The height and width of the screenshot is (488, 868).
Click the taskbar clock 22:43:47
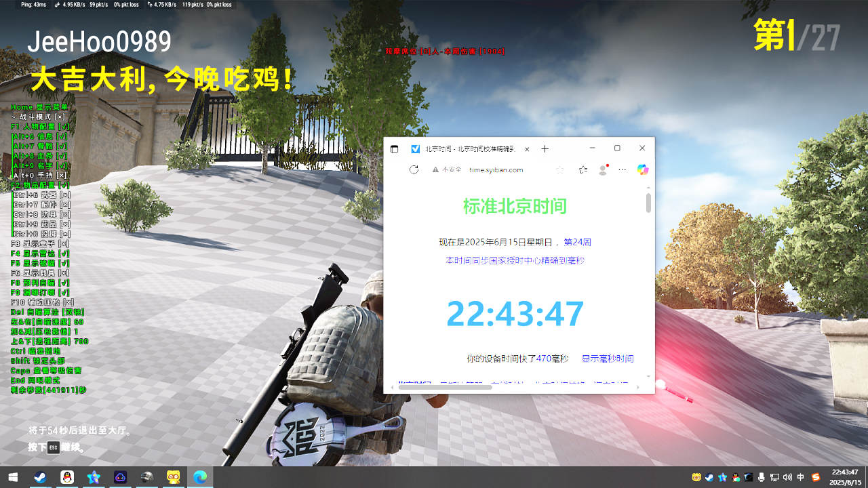(845, 472)
